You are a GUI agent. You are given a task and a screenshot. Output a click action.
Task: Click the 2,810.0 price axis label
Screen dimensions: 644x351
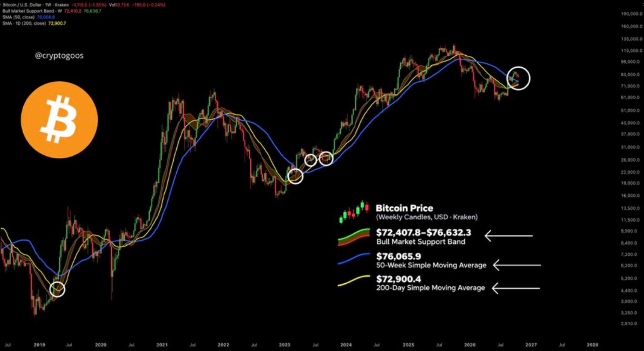coord(629,324)
